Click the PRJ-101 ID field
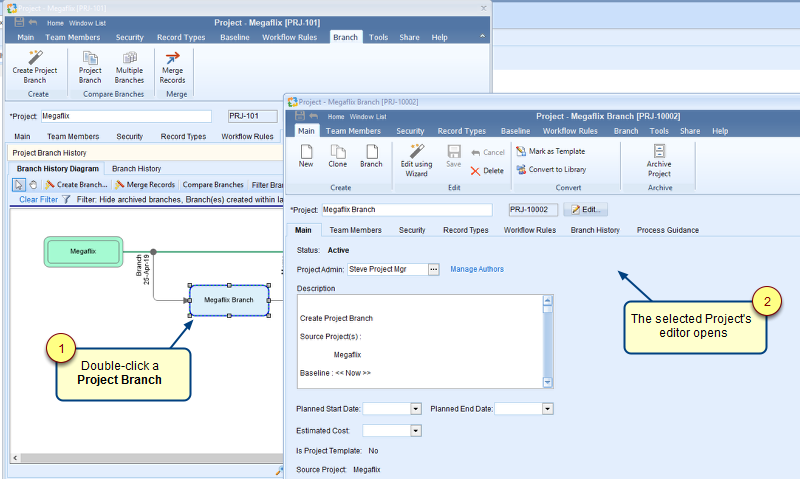 pos(253,116)
